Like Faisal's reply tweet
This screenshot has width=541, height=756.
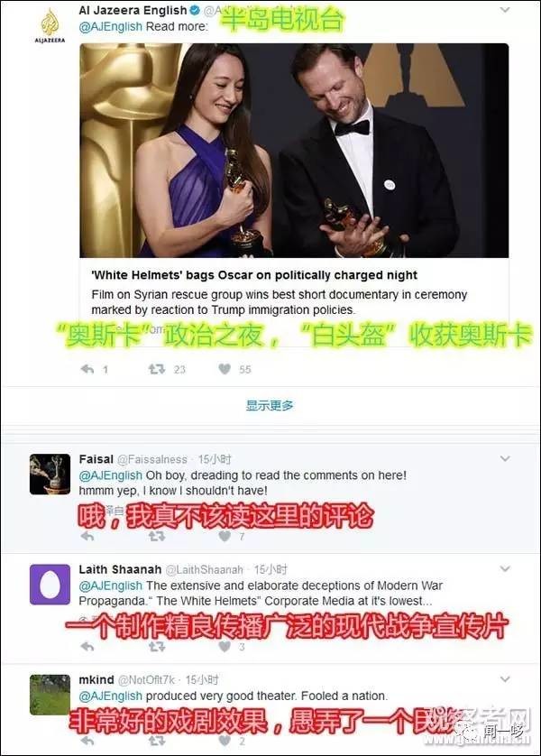pos(225,536)
